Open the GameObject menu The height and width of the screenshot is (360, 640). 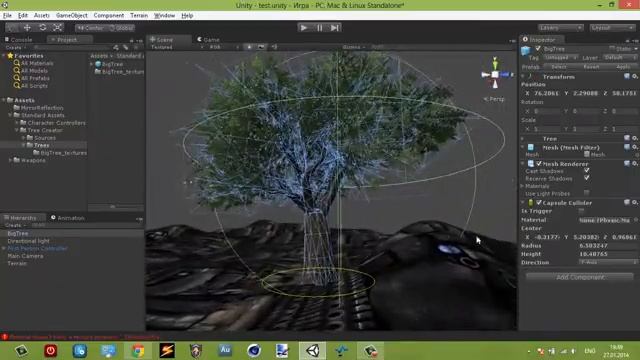71,16
